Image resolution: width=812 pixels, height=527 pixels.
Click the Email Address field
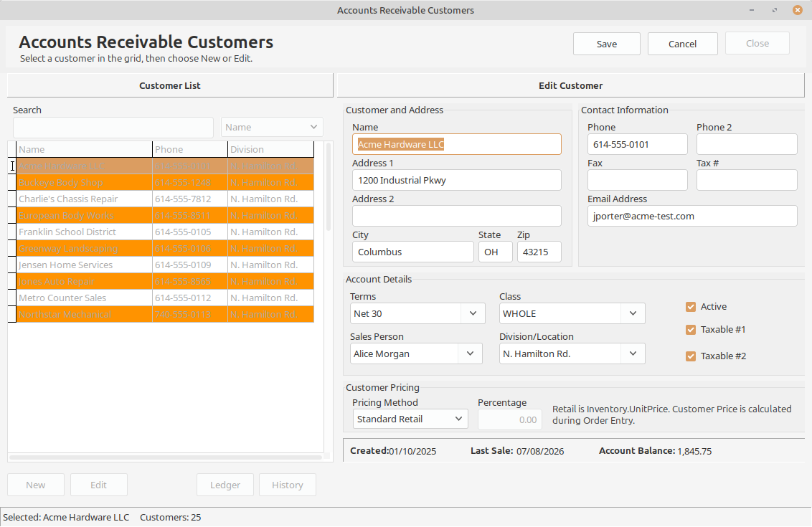[692, 216]
